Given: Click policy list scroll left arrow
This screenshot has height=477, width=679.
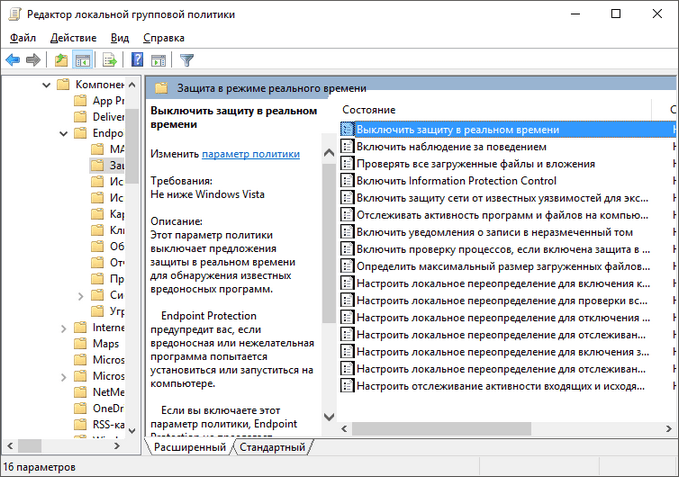Looking at the screenshot, I should click(x=344, y=429).
